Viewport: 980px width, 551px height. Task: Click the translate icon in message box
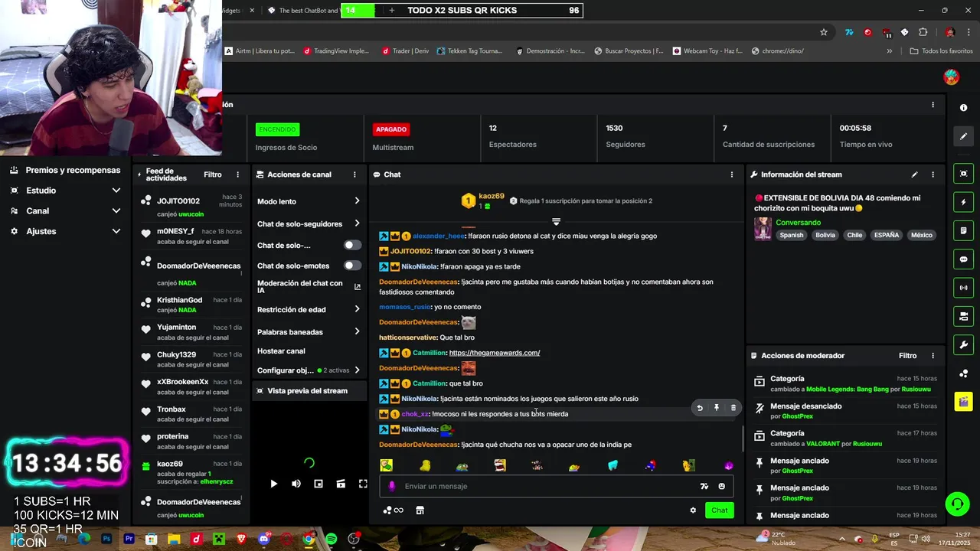pyautogui.click(x=704, y=486)
